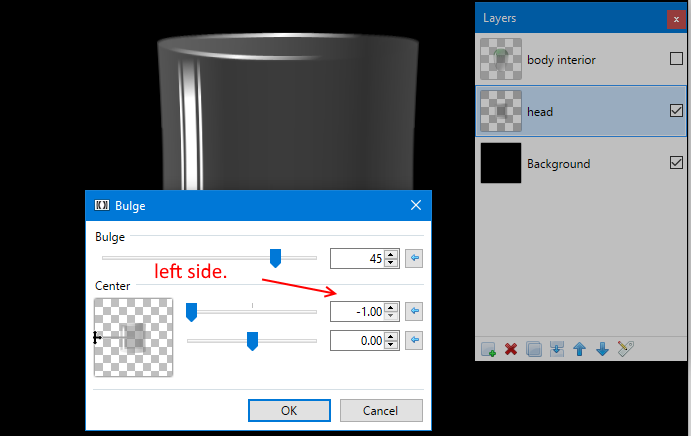Click Center vertical slider handle
This screenshot has width=691, height=436.
(252, 341)
